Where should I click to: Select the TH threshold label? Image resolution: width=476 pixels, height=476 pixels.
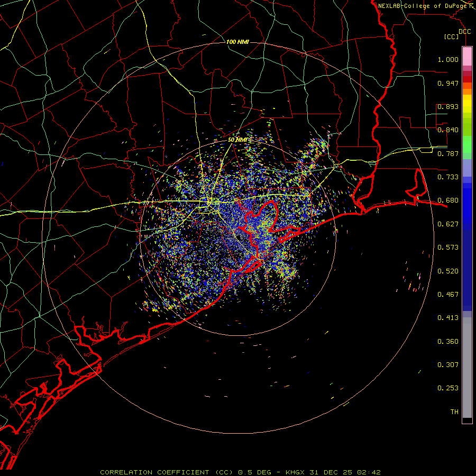pyautogui.click(x=454, y=412)
